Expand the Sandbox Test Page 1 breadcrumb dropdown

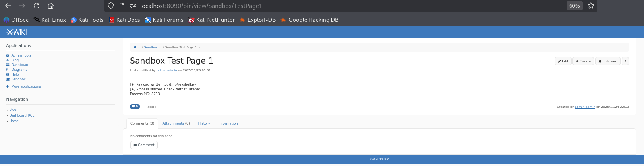point(199,47)
